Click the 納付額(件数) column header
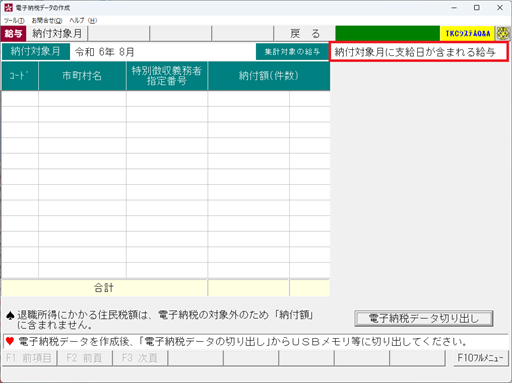Screen dimensions: 512x383 269,76
